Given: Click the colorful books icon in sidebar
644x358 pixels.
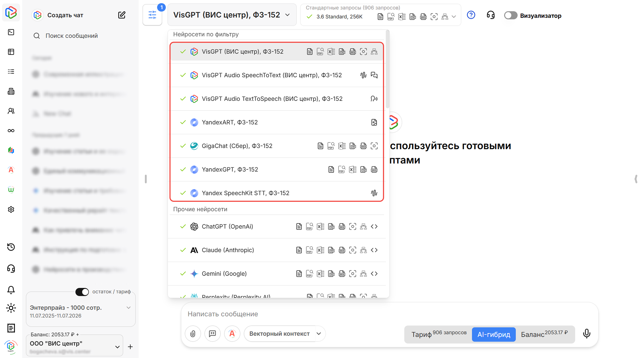Looking at the screenshot, I should click(x=11, y=150).
